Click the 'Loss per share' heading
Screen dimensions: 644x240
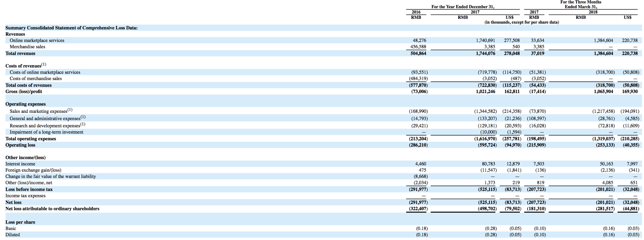tap(20, 222)
